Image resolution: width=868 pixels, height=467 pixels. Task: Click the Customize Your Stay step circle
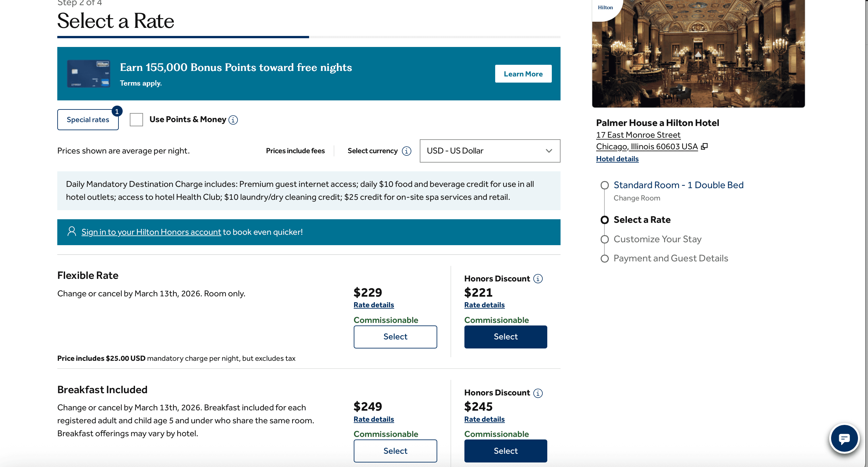click(605, 239)
